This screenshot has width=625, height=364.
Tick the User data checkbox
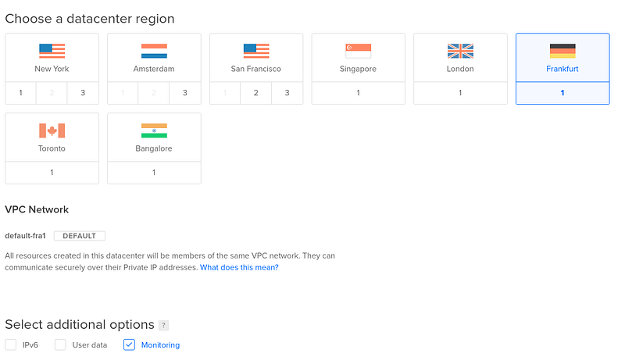[x=60, y=345]
